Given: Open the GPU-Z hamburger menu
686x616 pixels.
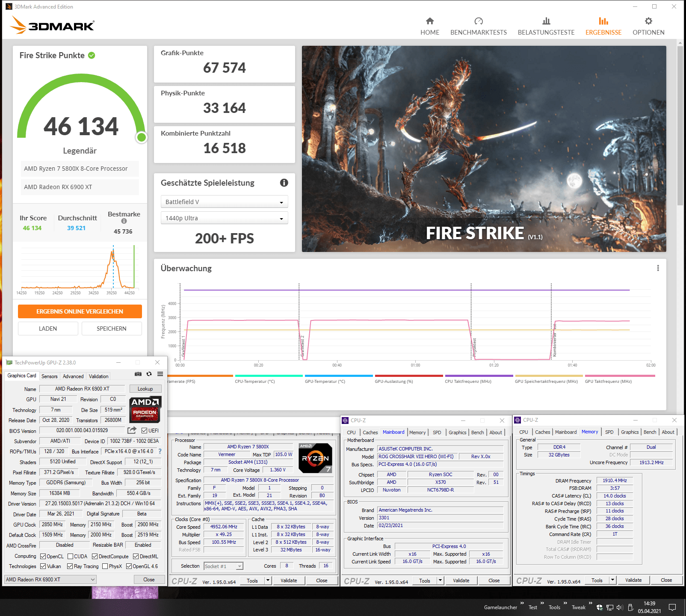Looking at the screenshot, I should coord(160,374).
